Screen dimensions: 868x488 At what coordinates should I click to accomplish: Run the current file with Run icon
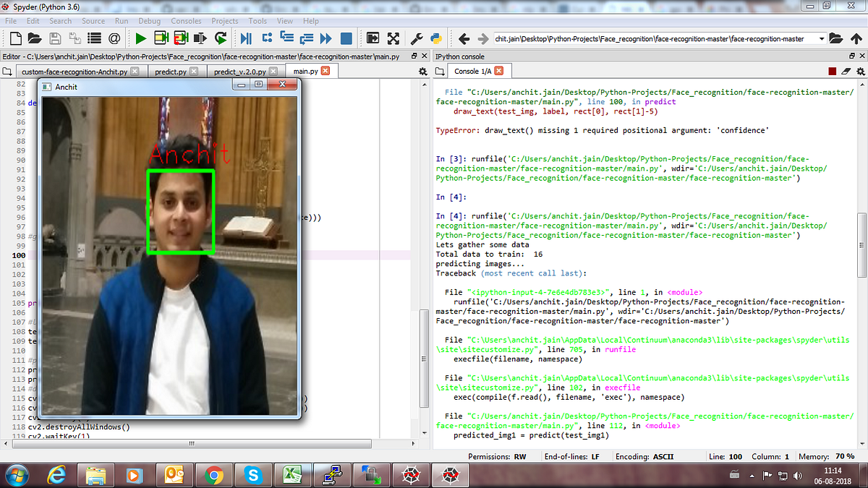click(x=140, y=39)
